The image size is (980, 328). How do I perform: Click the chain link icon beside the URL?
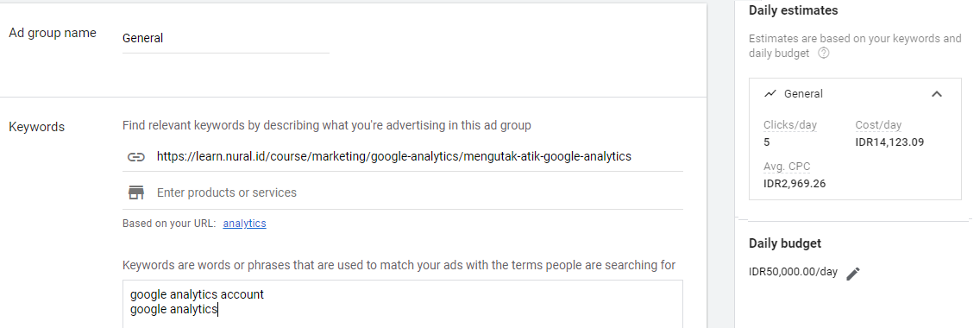[136, 157]
